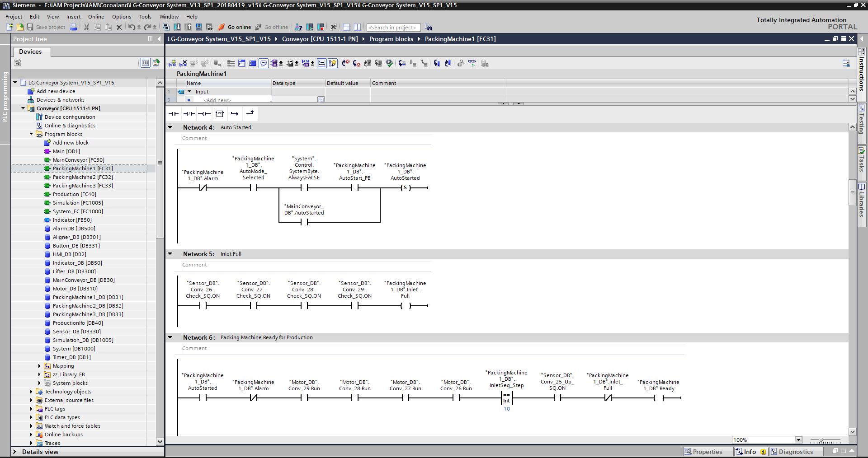
Task: Open MainConveyor [FC30] block in tree
Action: tap(78, 160)
